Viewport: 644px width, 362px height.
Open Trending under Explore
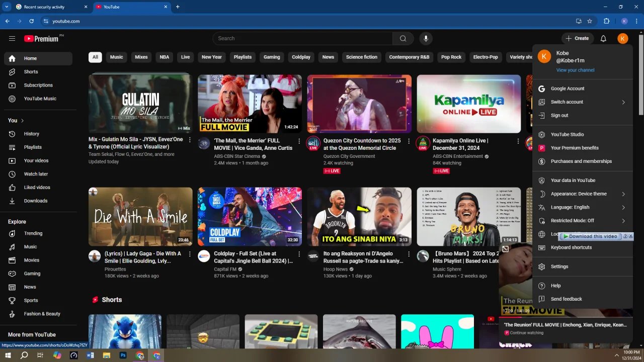(38, 233)
